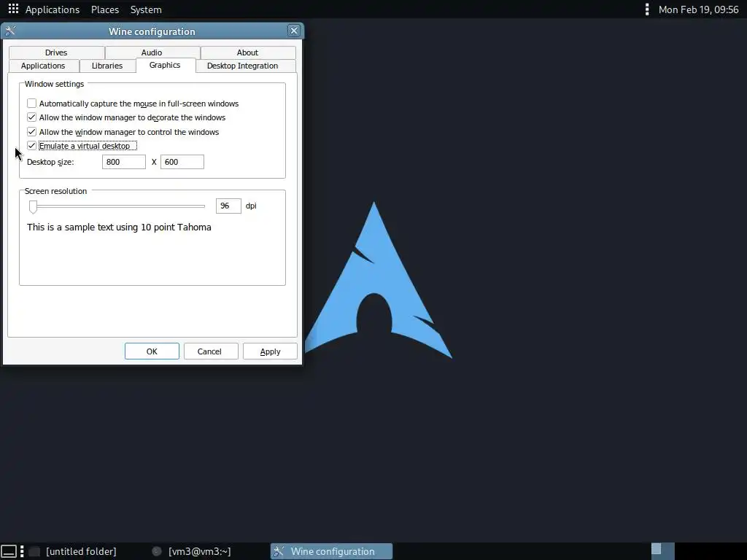This screenshot has height=560, width=747.
Task: Uncheck Emulate a virtual desktop
Action: 31,146
